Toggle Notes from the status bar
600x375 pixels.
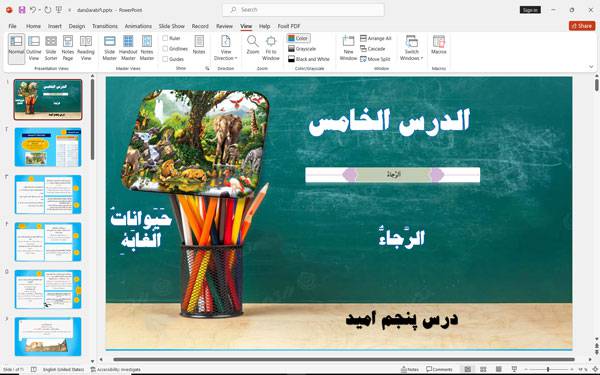point(410,369)
